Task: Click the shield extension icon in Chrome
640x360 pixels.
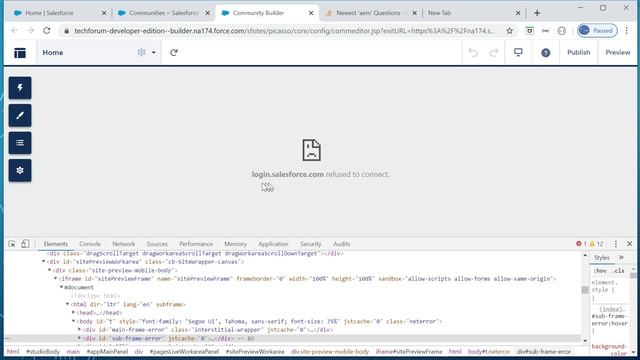Action: [x=529, y=31]
